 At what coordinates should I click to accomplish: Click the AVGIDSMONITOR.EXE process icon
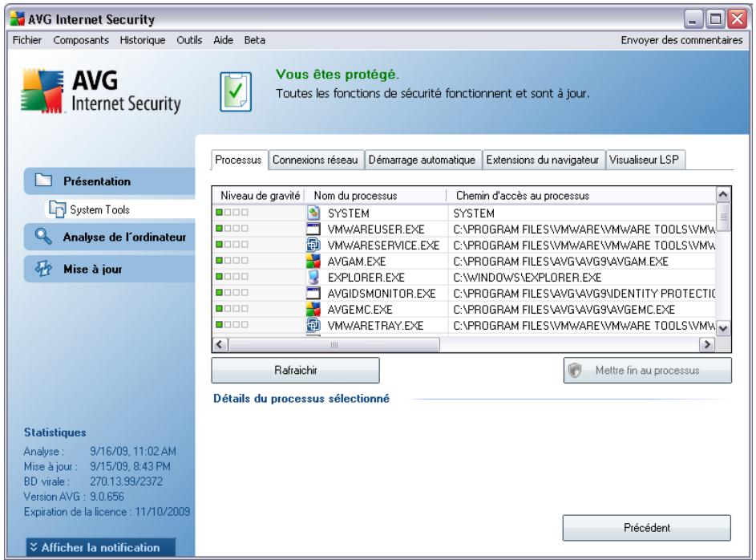coord(313,293)
